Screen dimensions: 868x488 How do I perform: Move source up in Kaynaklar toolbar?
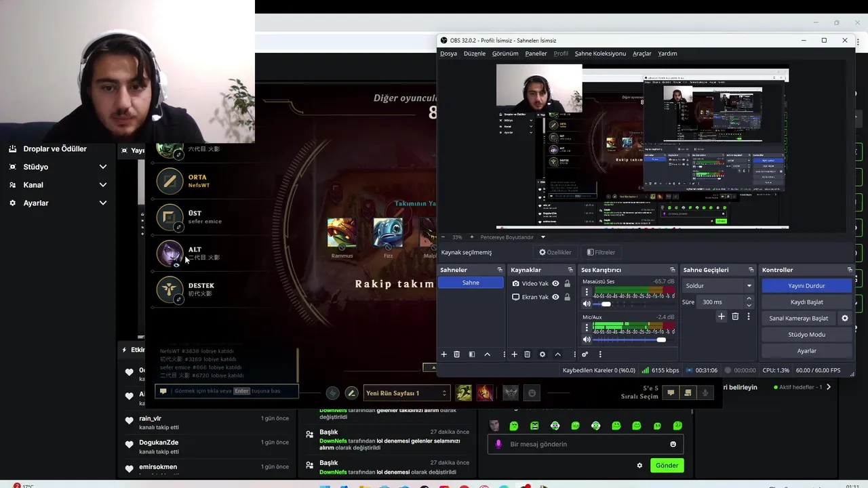click(x=557, y=354)
